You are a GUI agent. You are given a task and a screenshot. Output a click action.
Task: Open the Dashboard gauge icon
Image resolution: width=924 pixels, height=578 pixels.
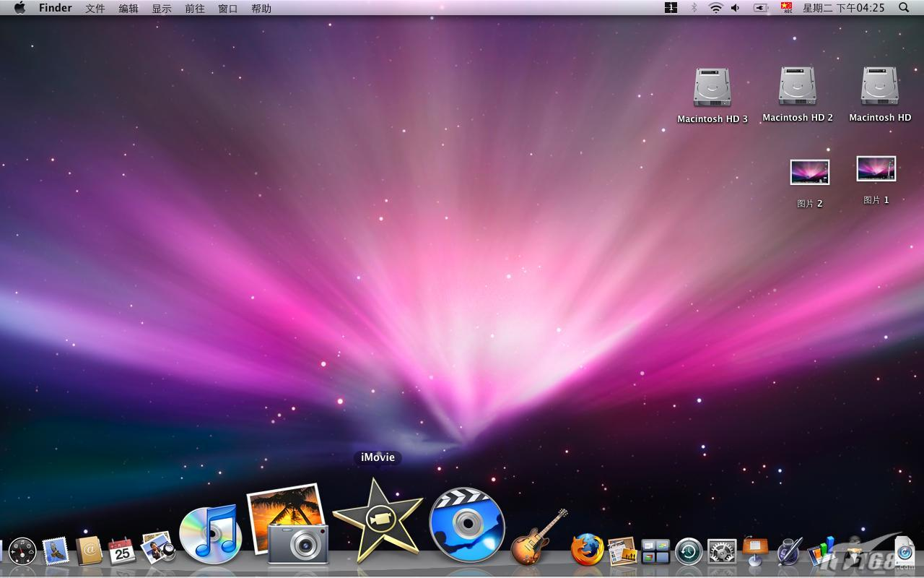(x=22, y=552)
